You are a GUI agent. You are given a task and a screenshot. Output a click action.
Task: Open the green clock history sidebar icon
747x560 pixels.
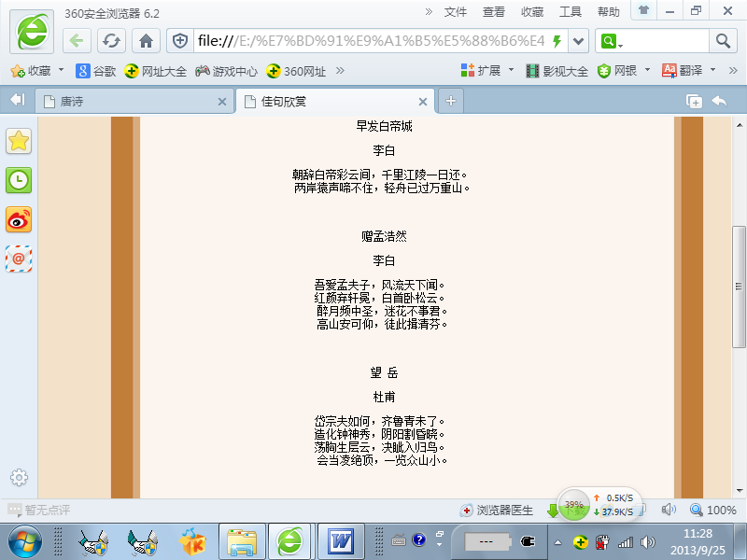coord(19,180)
